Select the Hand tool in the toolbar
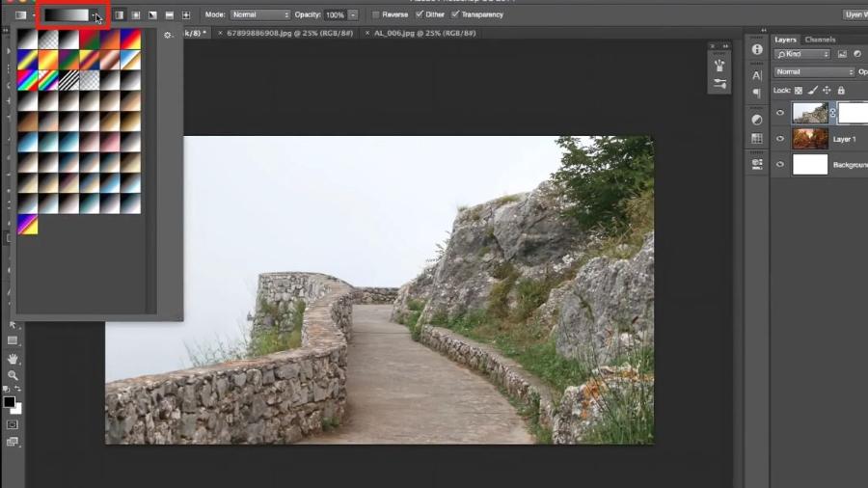This screenshot has width=868, height=488. click(x=13, y=359)
